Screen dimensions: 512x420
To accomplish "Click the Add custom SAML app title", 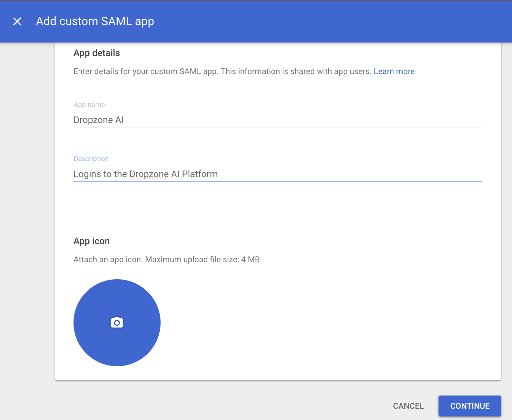I will coord(95,21).
